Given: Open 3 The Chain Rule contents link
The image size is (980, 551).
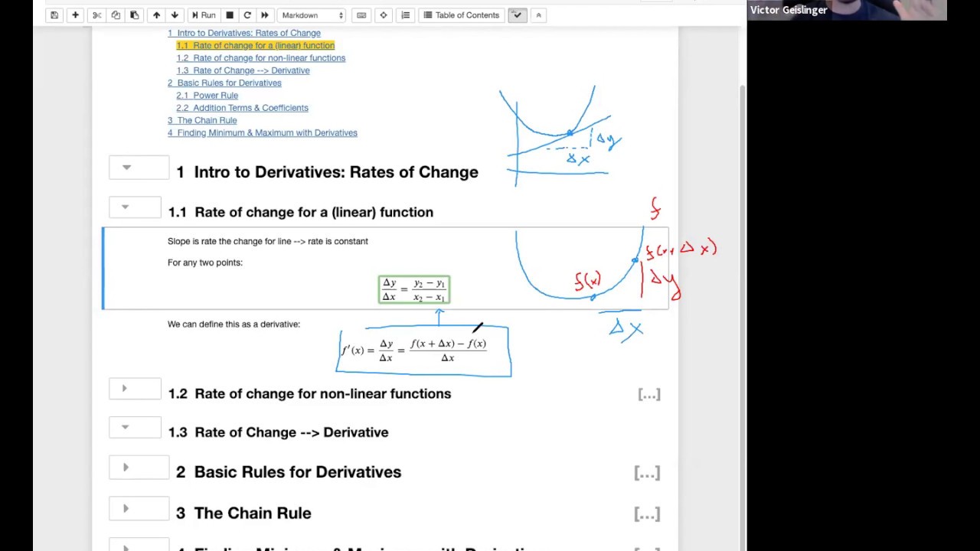Looking at the screenshot, I should 202,120.
